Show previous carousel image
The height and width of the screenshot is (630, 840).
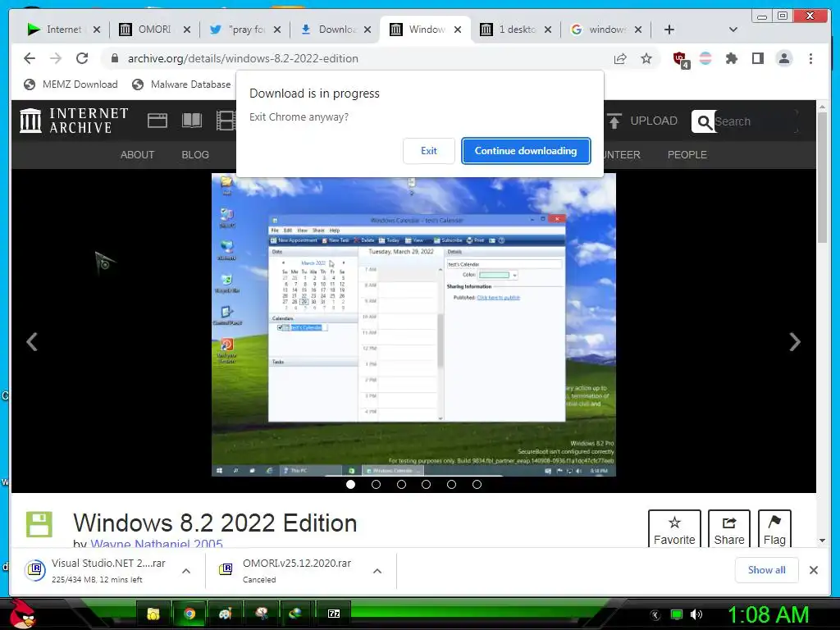[x=32, y=342]
